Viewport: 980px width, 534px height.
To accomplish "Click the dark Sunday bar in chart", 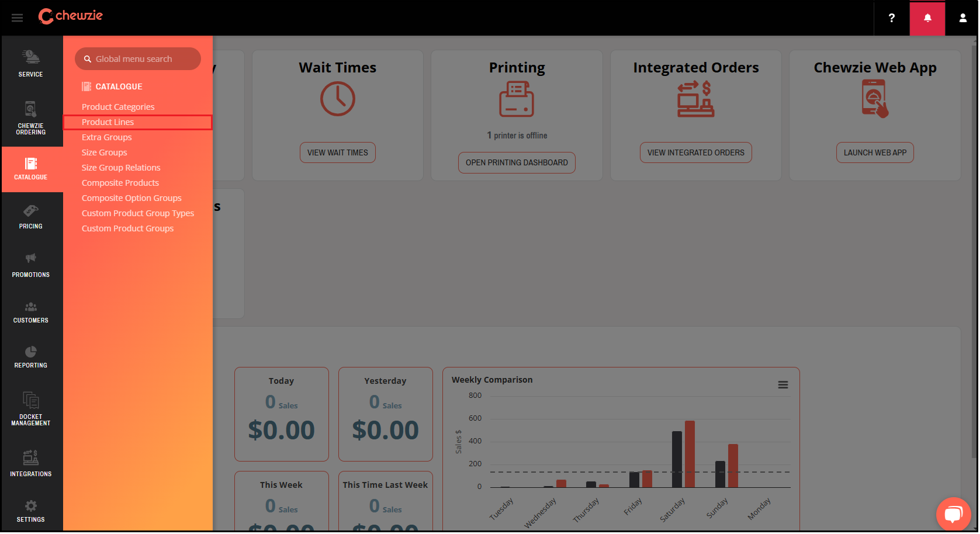I will tap(720, 474).
